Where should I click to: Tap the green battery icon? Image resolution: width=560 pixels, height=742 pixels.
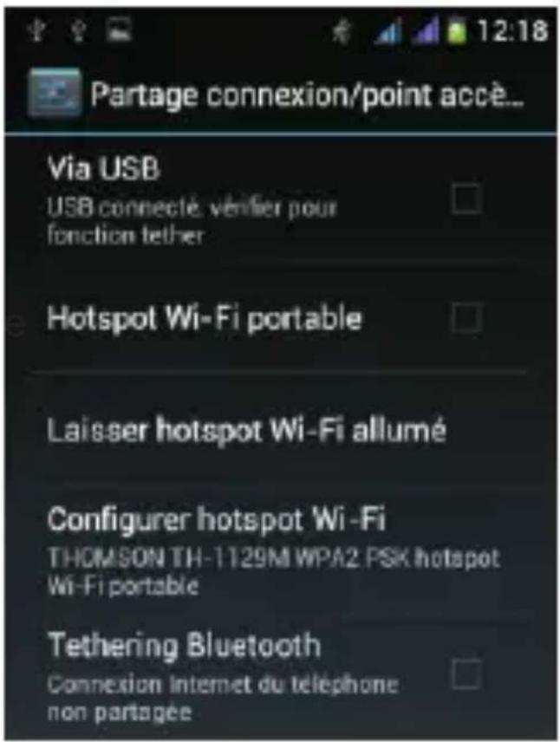(456, 32)
